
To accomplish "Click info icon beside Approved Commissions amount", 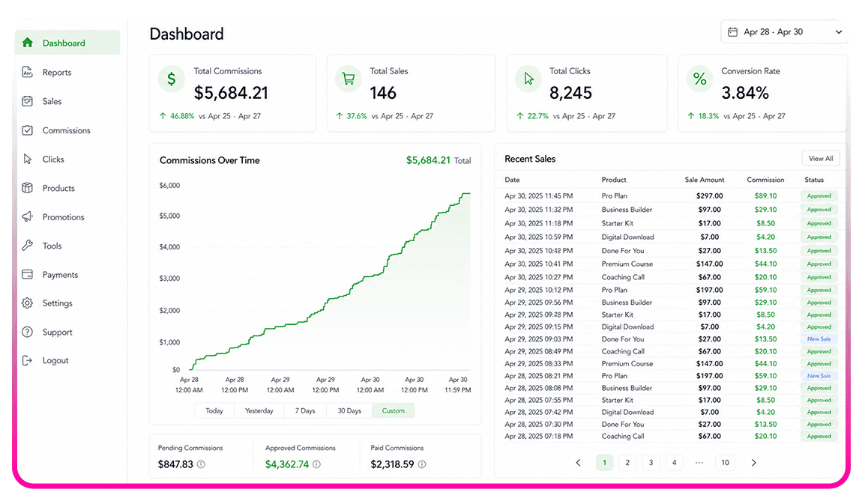I will pyautogui.click(x=316, y=464).
